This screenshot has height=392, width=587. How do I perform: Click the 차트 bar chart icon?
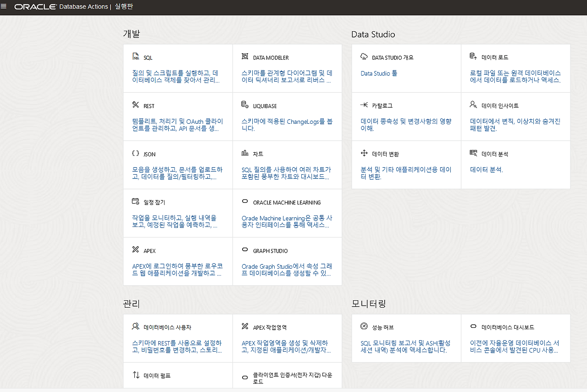coord(244,153)
